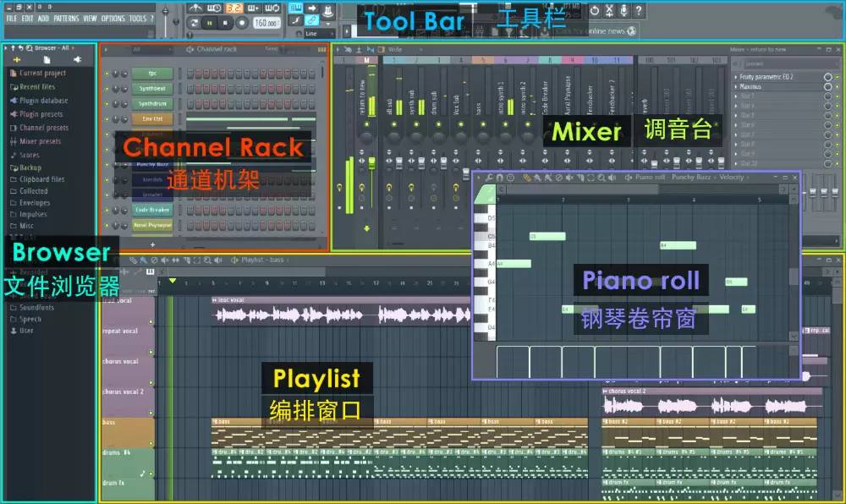Click the speaker icon beside the Channel rack title
846x504 pixels.
point(191,49)
